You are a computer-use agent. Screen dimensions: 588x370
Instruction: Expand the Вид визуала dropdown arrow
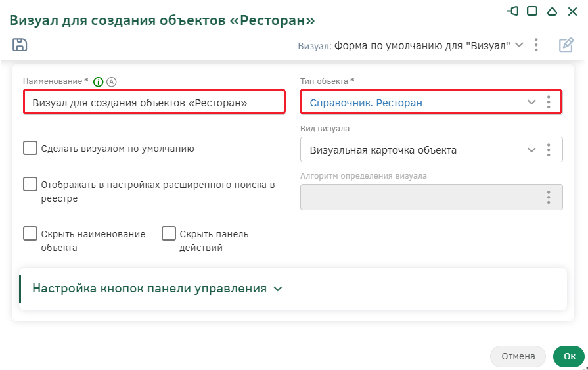pyautogui.click(x=531, y=150)
